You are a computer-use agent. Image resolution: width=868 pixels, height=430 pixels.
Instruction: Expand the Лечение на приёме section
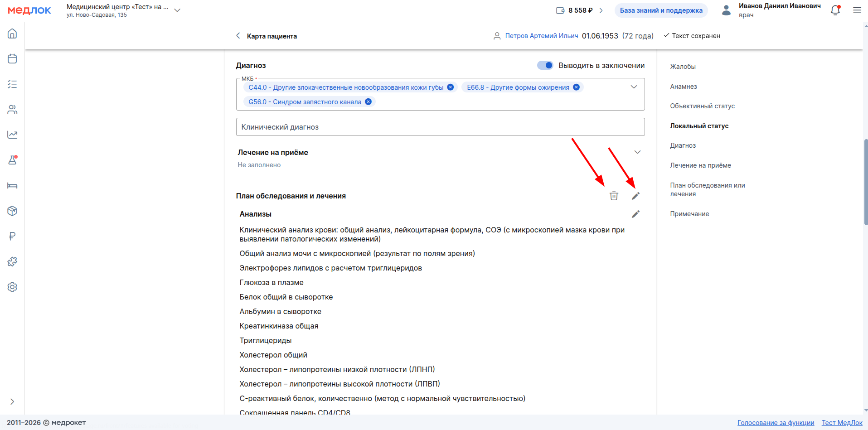(x=637, y=152)
